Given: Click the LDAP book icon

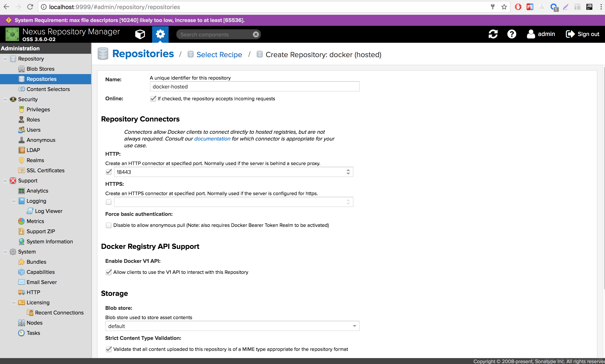Looking at the screenshot, I should [x=21, y=150].
